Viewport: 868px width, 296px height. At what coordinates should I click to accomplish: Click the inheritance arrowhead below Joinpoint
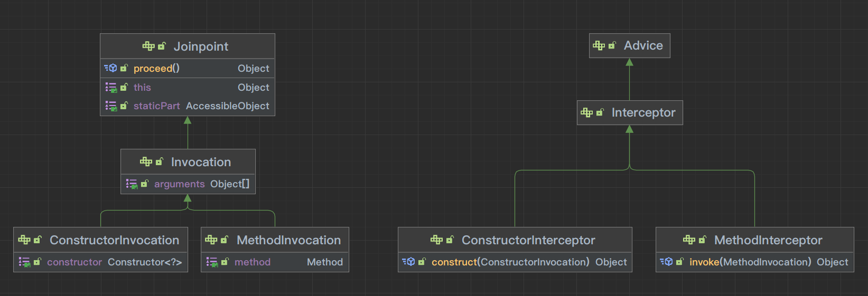tap(188, 120)
